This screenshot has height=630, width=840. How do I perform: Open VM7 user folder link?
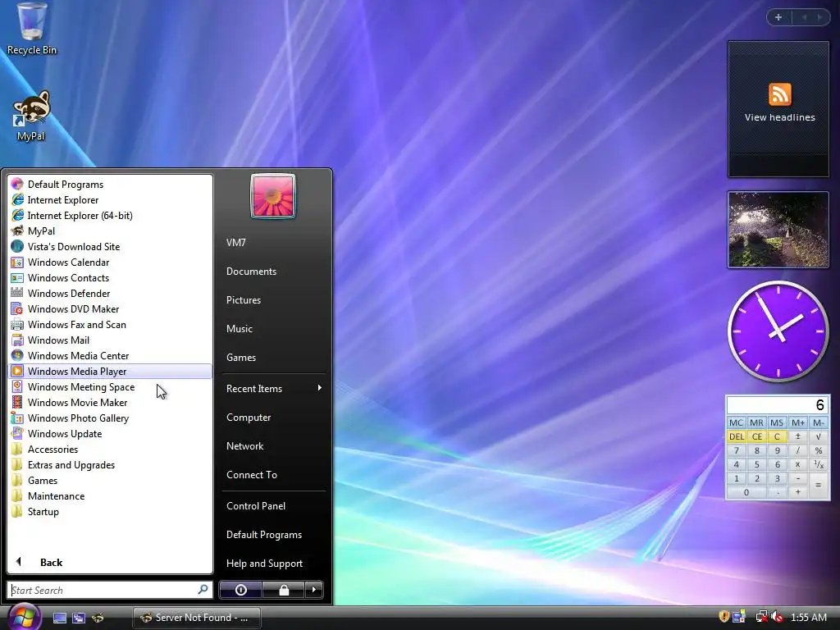(x=273, y=242)
